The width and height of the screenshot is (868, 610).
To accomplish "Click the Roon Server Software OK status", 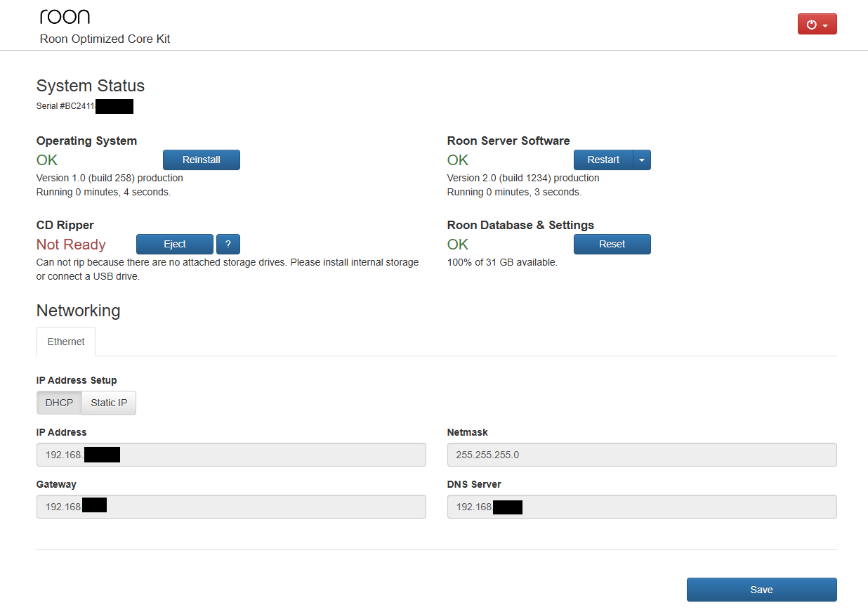I will click(x=458, y=160).
